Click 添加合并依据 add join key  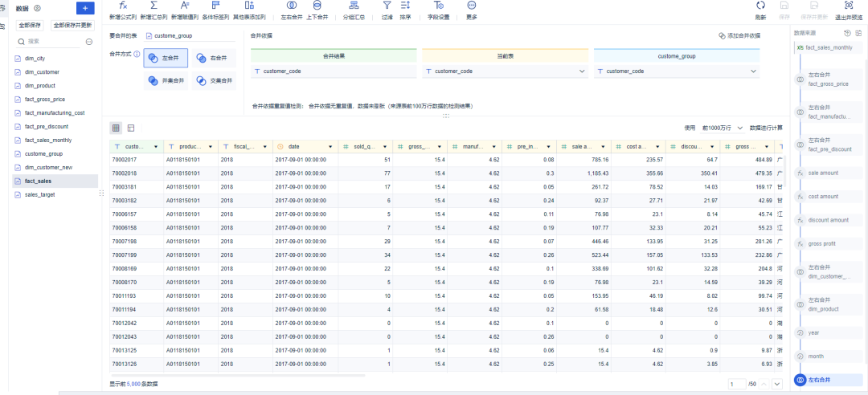tap(739, 35)
